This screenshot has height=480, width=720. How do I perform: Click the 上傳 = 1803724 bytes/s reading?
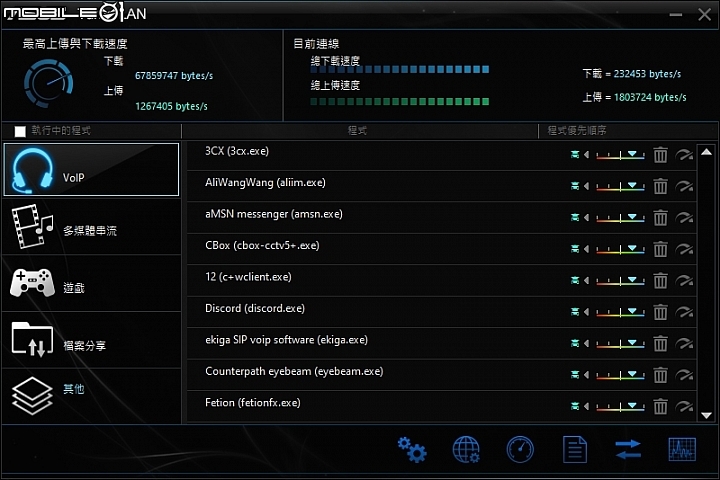coord(635,97)
